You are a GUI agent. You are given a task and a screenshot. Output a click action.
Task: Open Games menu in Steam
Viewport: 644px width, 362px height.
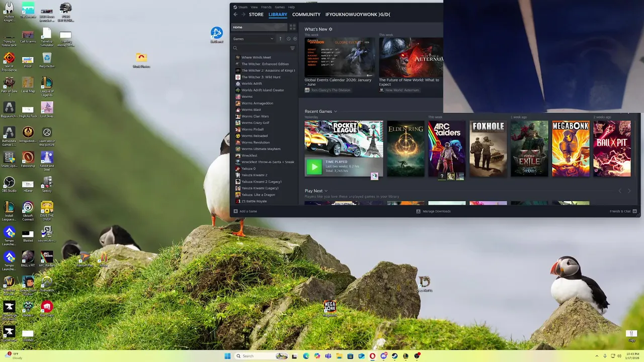pyautogui.click(x=280, y=7)
